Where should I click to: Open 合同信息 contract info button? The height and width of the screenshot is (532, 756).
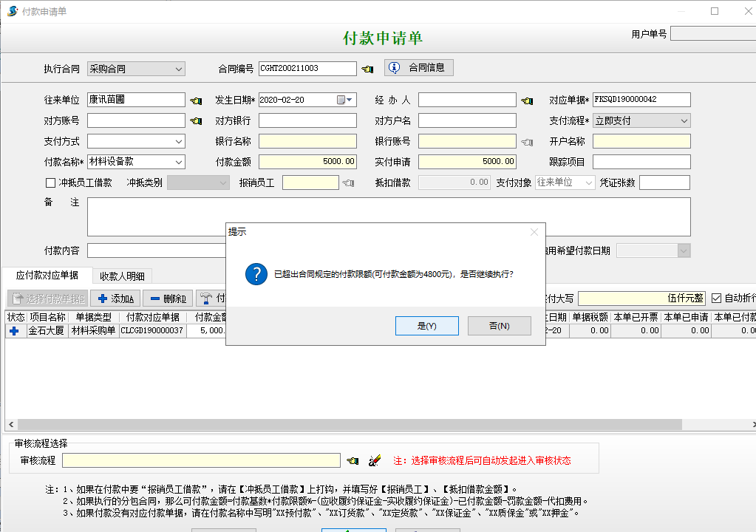point(418,68)
